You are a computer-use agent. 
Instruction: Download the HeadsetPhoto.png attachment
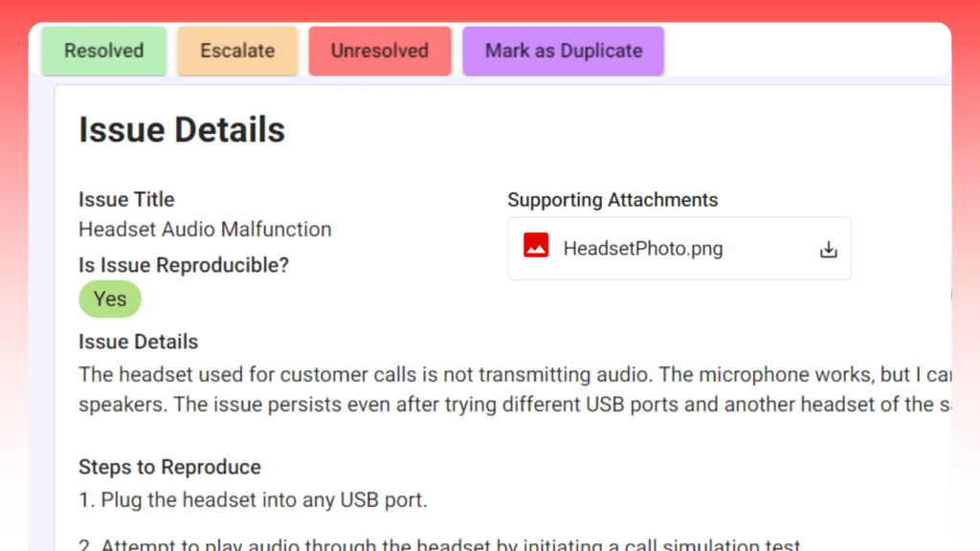pyautogui.click(x=828, y=250)
